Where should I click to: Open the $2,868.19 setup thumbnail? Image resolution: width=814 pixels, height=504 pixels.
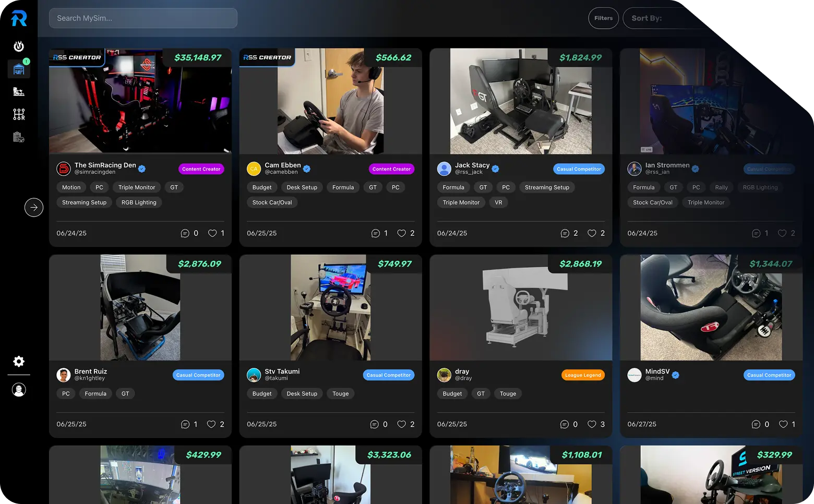tap(521, 308)
